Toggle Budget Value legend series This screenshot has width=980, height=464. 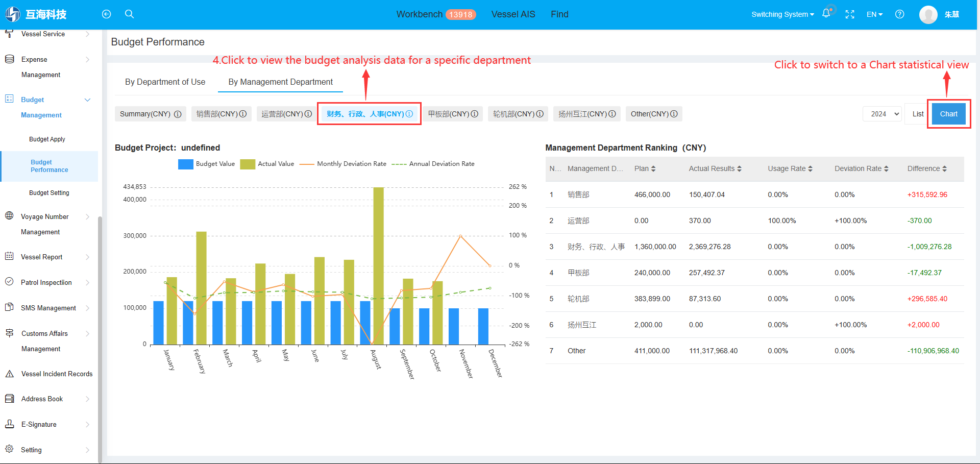(x=207, y=164)
